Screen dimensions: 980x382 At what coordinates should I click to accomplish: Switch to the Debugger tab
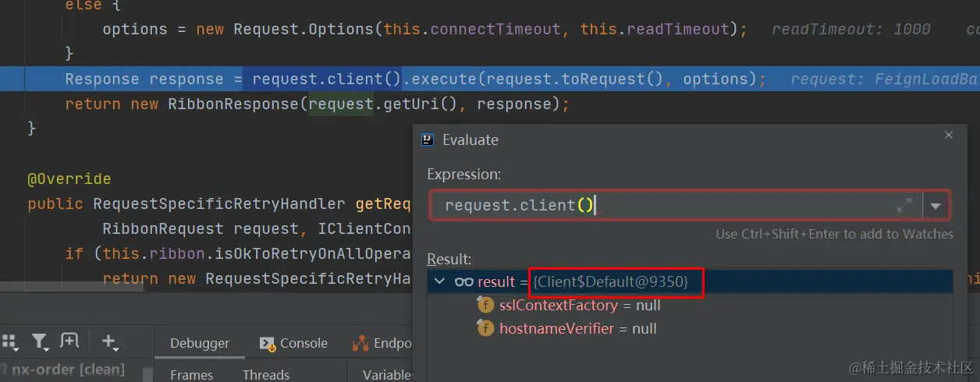tap(200, 343)
